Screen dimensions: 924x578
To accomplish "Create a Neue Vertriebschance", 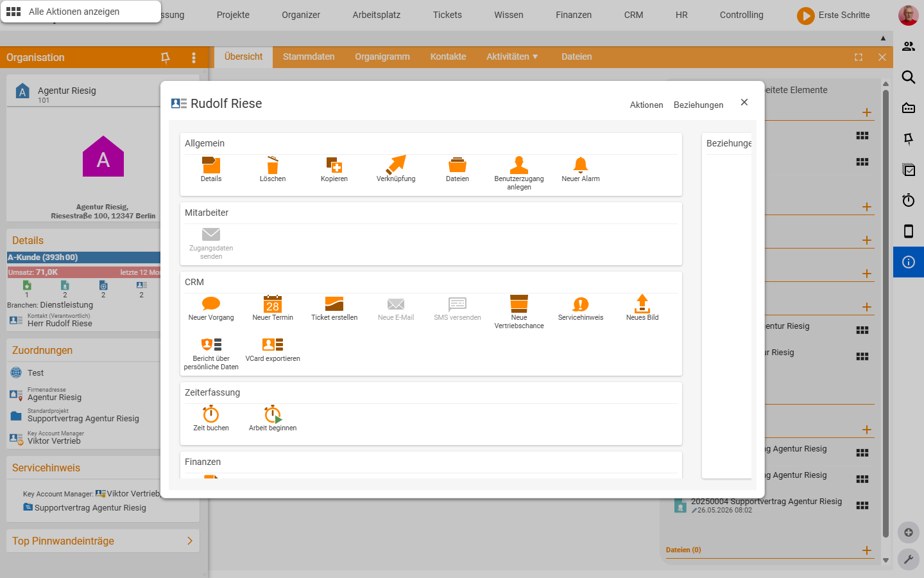I will click(x=519, y=304).
